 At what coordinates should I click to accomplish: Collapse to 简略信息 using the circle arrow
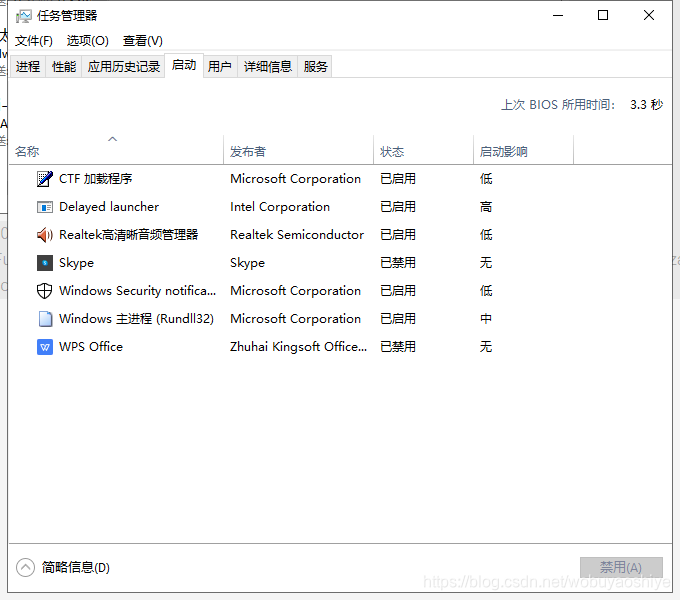click(25, 567)
